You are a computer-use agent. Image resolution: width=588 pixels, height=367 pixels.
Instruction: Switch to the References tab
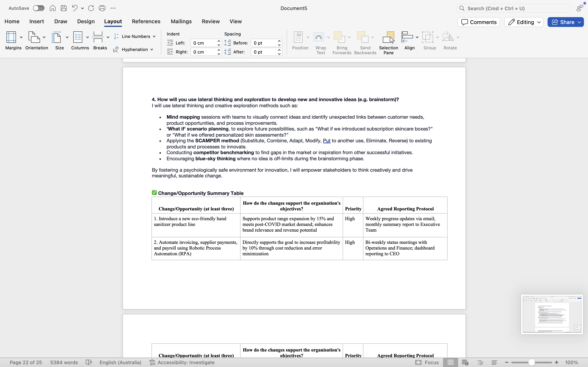(x=146, y=21)
